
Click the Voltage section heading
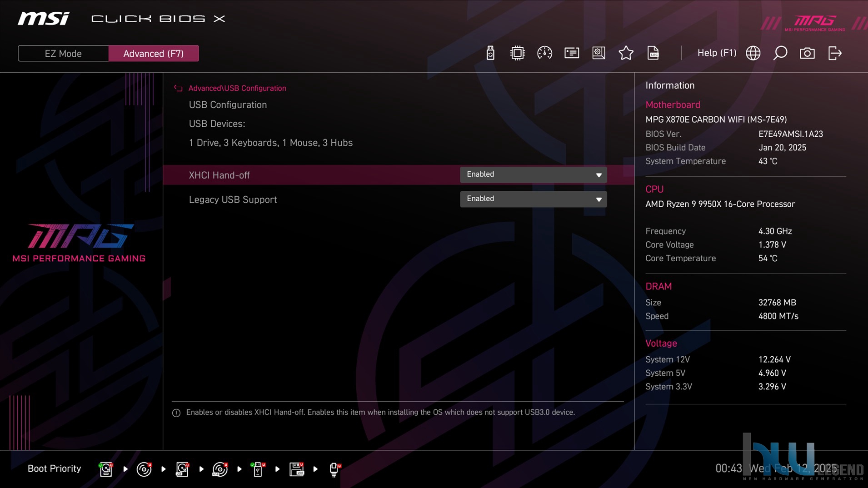click(661, 344)
